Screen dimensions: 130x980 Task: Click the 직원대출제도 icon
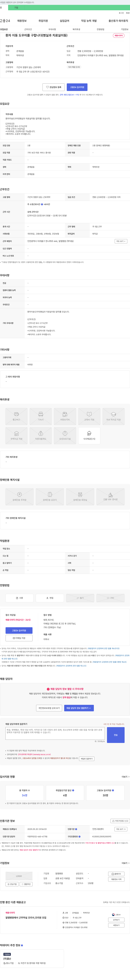click(41, 436)
